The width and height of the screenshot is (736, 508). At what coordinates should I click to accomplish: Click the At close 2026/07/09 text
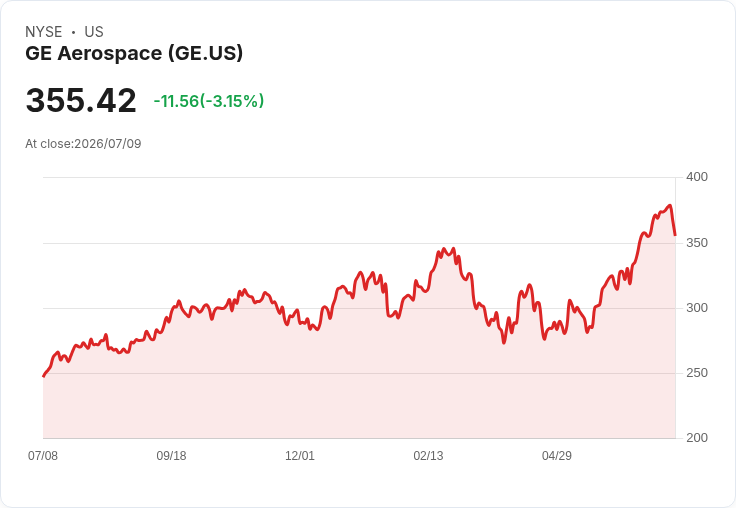click(83, 144)
